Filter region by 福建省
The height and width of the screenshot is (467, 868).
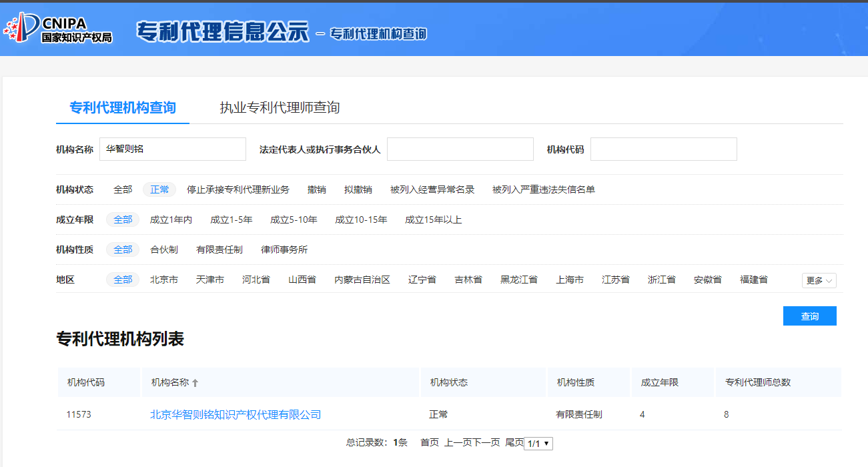[x=754, y=280]
